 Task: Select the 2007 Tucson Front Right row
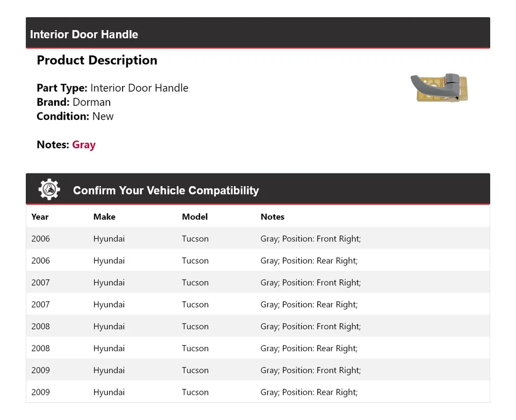pyautogui.click(x=257, y=283)
